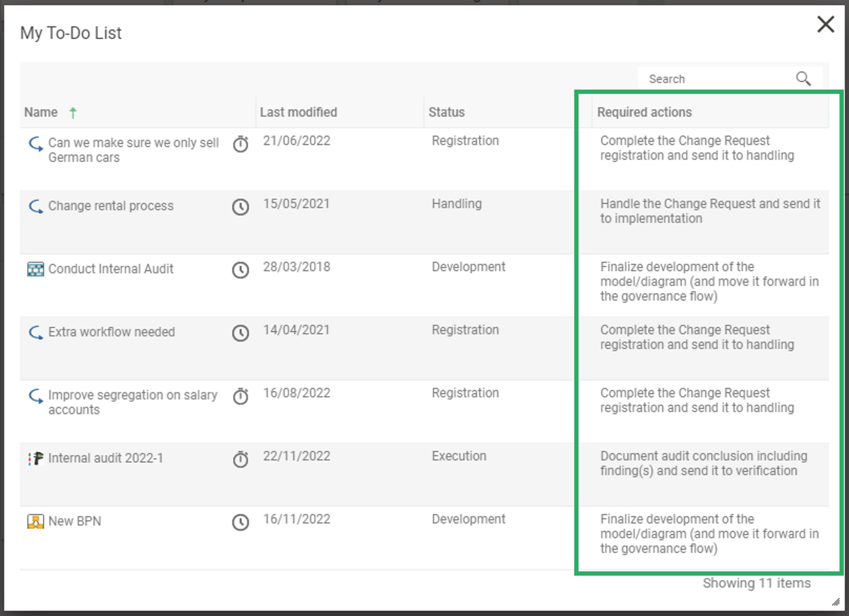849x616 pixels.
Task: Sort by the Name column header
Action: 41,112
